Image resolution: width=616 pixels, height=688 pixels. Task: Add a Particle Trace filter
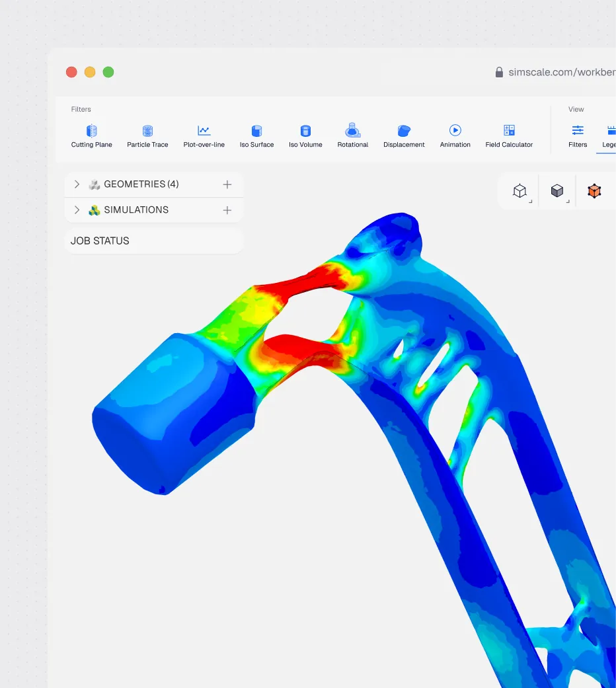147,136
